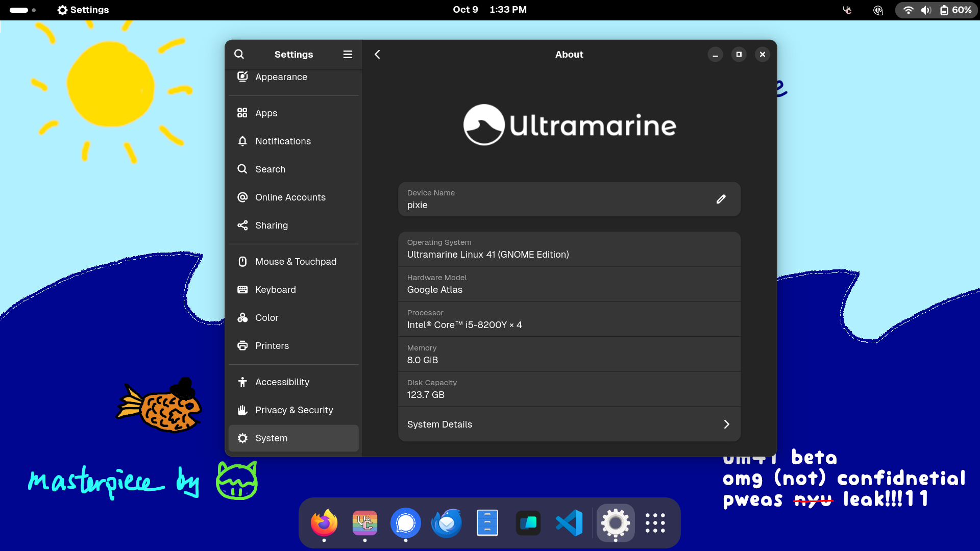Open Firefox from the dock
The image size is (980, 551).
pyautogui.click(x=324, y=523)
